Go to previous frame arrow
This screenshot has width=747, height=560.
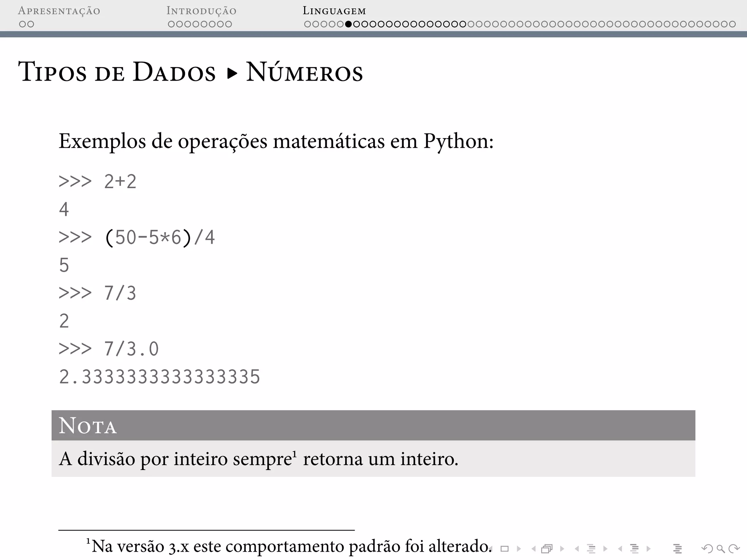point(534,548)
